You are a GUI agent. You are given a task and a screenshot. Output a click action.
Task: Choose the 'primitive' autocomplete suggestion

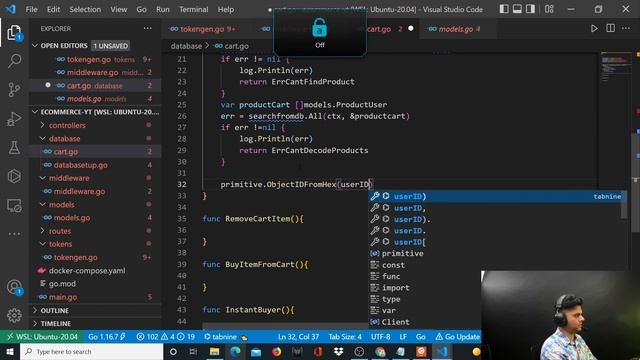496,253
